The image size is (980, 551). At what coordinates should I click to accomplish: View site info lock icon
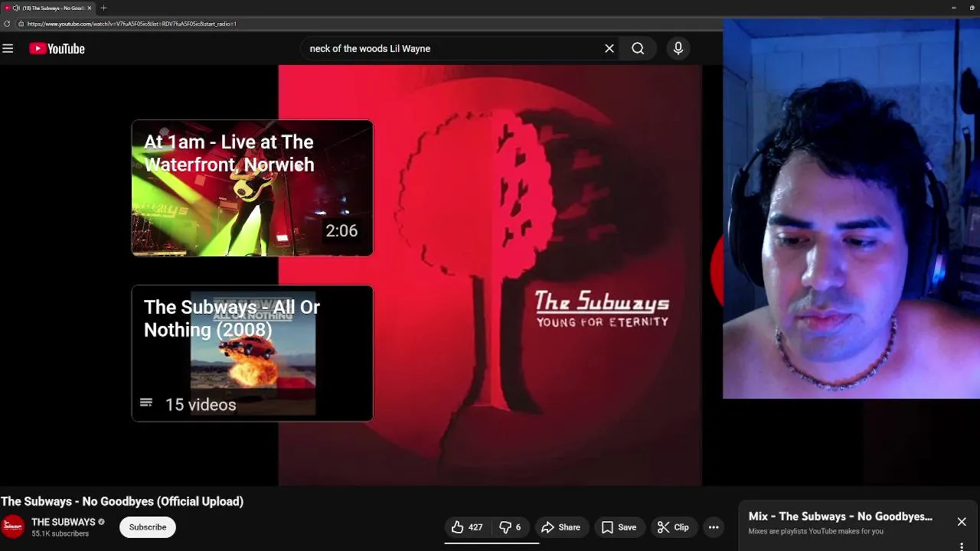coord(21,24)
